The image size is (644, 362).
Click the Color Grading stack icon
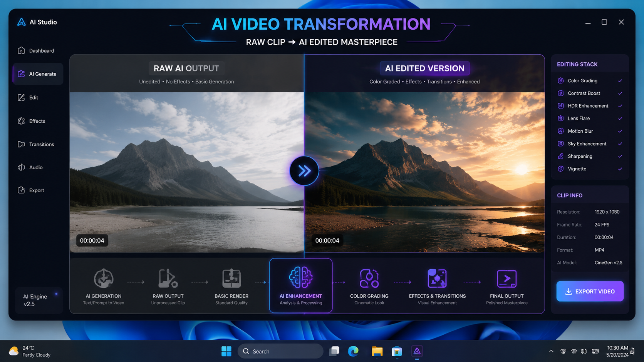pyautogui.click(x=561, y=81)
